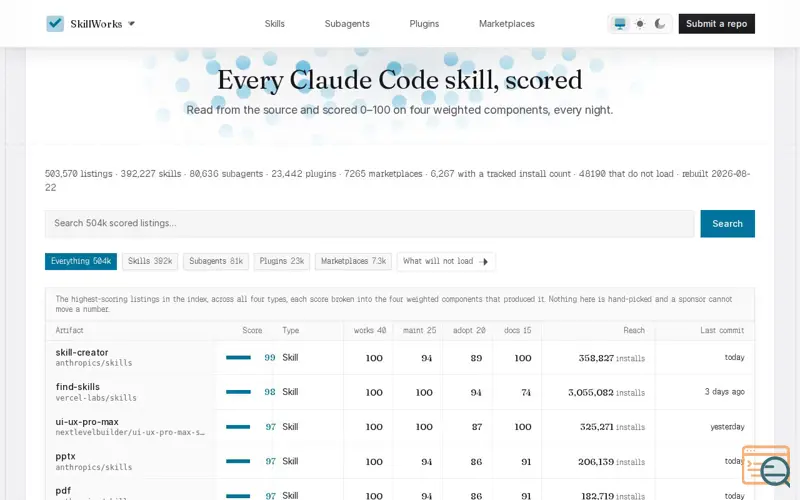The height and width of the screenshot is (500, 800).
Task: Click the yesterday commit cell
Action: click(x=727, y=427)
